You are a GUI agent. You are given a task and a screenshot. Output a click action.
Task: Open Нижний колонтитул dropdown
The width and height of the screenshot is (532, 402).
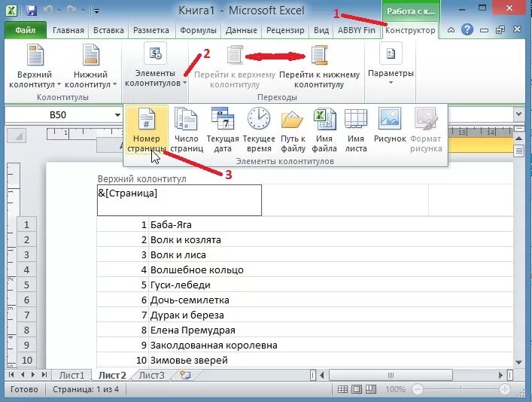point(90,66)
